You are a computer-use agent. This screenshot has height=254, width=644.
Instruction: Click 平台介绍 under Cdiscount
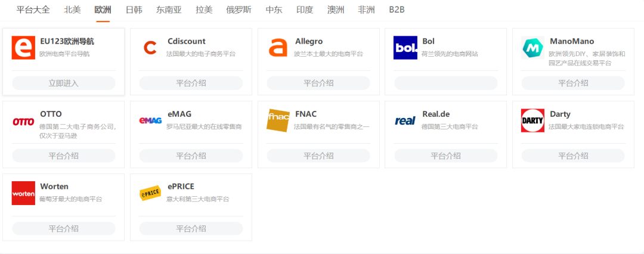(x=191, y=83)
